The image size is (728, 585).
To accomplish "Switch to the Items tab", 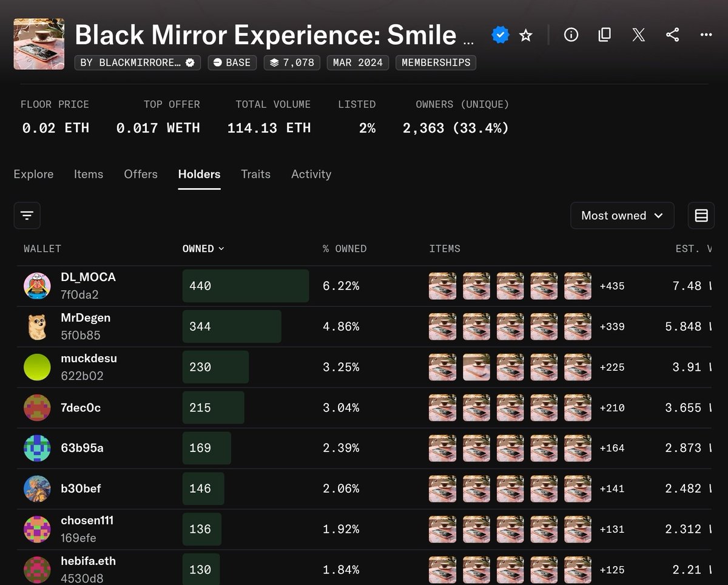I will [89, 174].
